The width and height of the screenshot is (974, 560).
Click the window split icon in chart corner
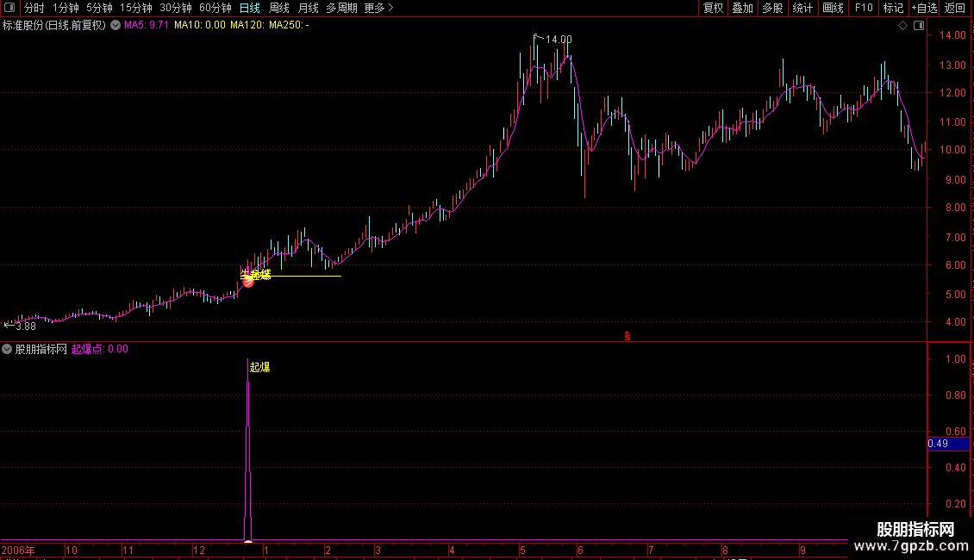pyautogui.click(x=919, y=26)
